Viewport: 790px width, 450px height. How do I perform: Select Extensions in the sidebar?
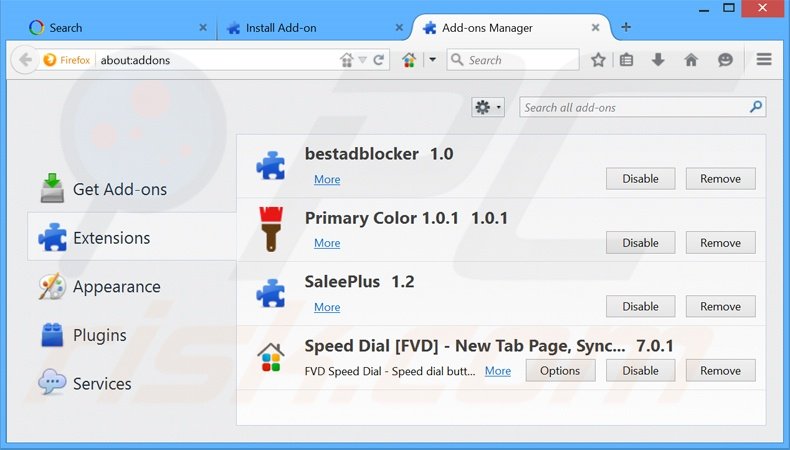click(x=132, y=237)
